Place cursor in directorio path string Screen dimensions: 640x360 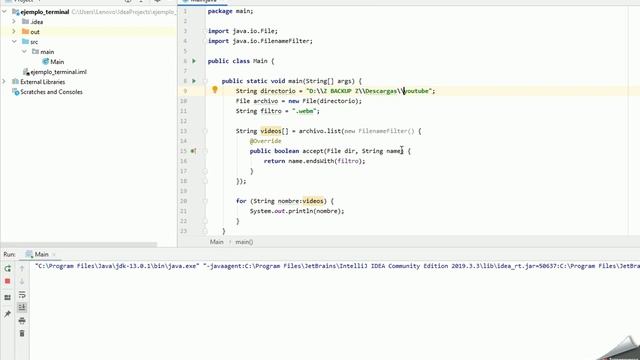point(371,91)
